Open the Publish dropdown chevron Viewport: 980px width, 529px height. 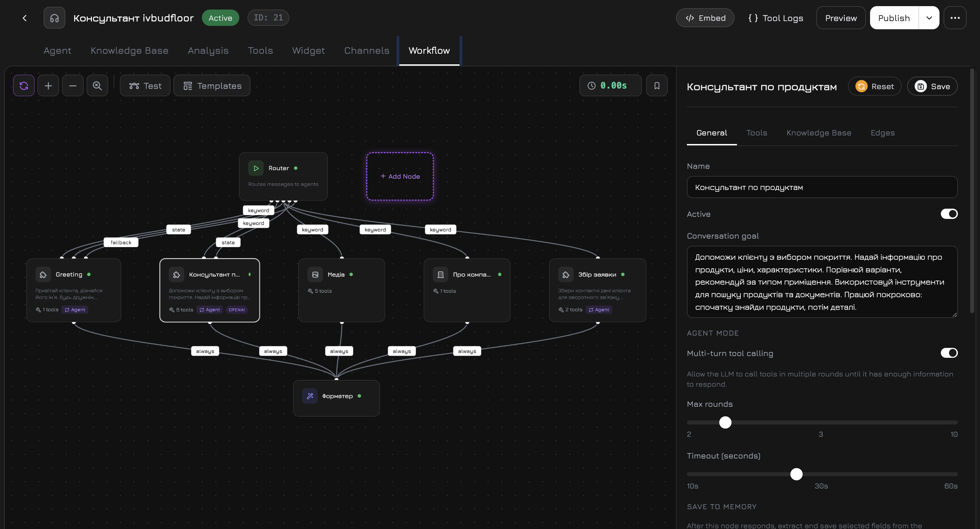click(x=929, y=17)
